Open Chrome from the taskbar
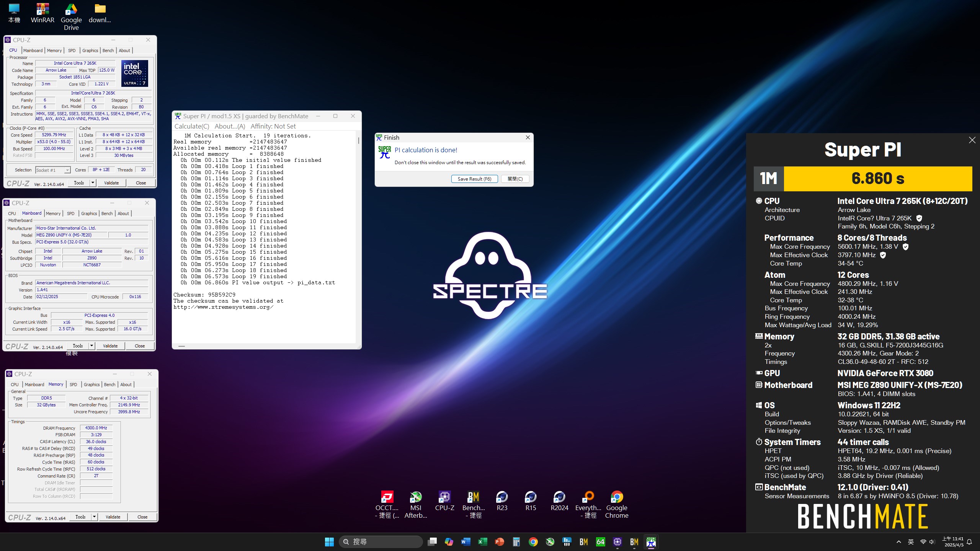The image size is (980, 551). (533, 542)
